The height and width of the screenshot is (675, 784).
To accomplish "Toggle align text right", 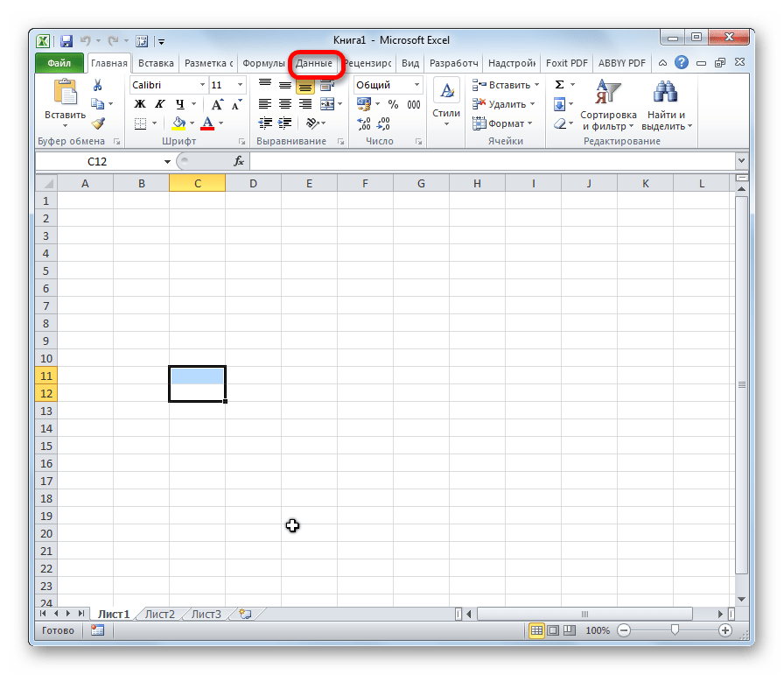I will (x=305, y=104).
